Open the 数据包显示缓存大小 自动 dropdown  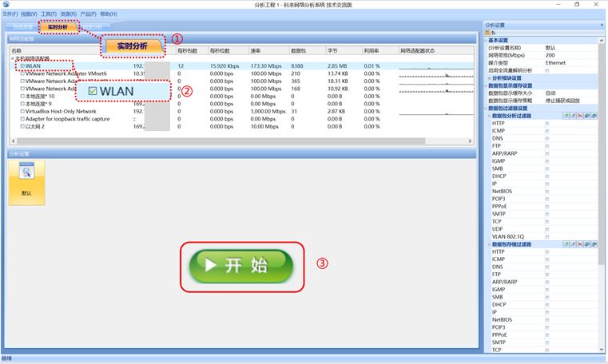point(570,93)
